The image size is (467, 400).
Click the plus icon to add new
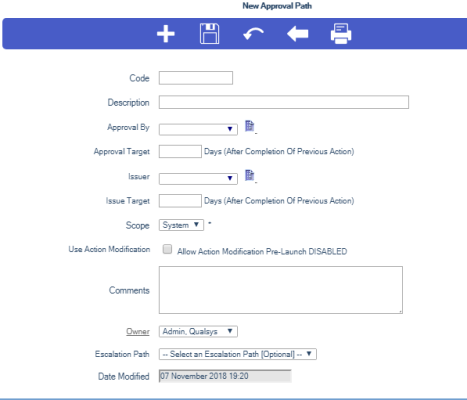pos(166,34)
